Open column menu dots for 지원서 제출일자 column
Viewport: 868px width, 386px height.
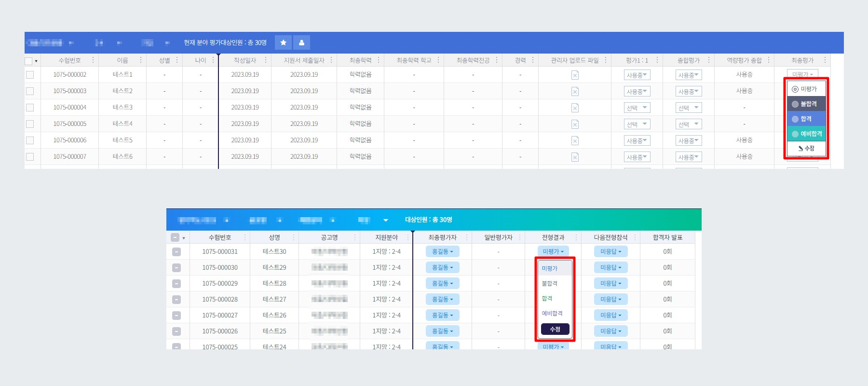point(331,60)
